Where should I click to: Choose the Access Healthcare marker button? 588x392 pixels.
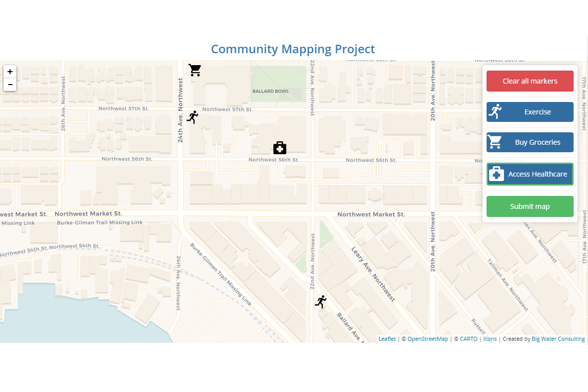(530, 174)
